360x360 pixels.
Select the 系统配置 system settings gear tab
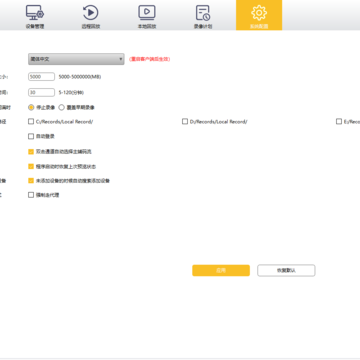click(x=259, y=15)
